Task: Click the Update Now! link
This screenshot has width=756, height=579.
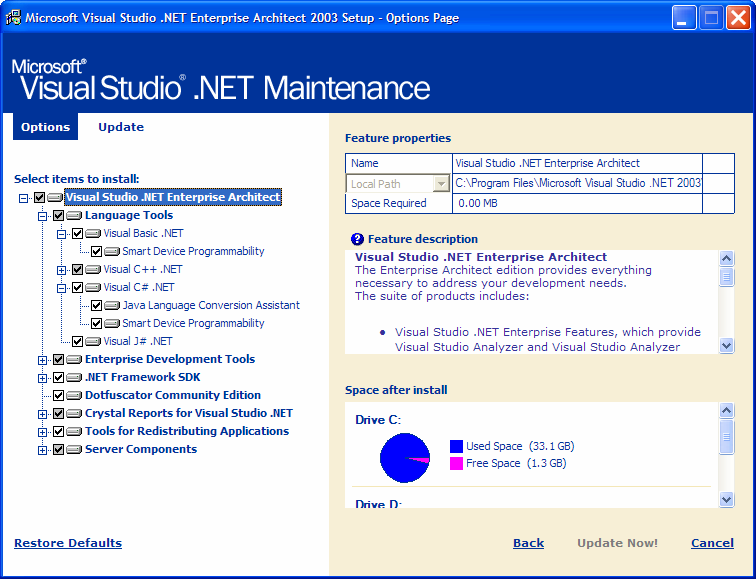Action: 617,543
